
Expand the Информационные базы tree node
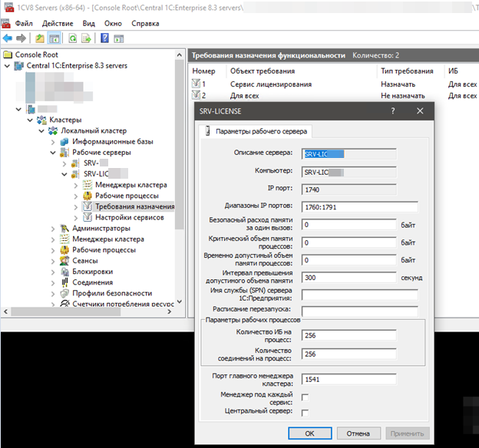click(x=53, y=142)
